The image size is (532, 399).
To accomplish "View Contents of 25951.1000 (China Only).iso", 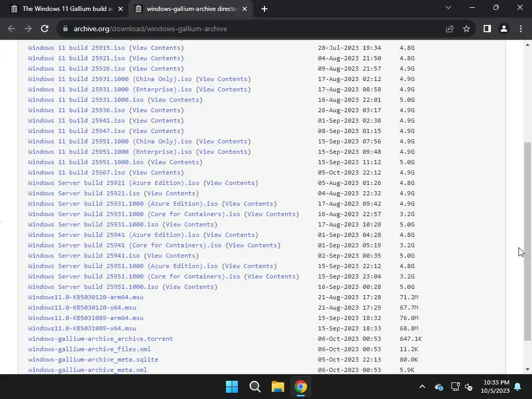I will (x=223, y=141).
